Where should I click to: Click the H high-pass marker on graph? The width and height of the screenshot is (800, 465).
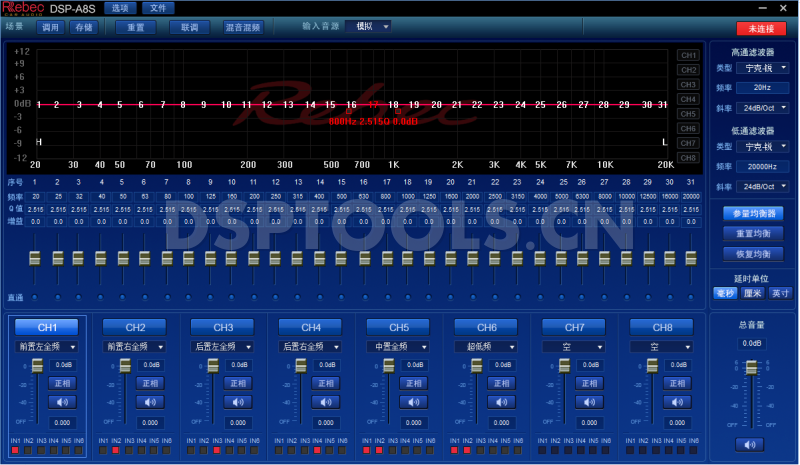(x=39, y=142)
